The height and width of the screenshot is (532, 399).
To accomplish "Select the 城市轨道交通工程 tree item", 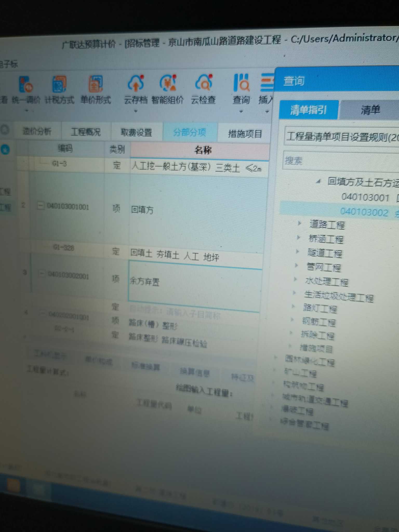I will point(315,400).
